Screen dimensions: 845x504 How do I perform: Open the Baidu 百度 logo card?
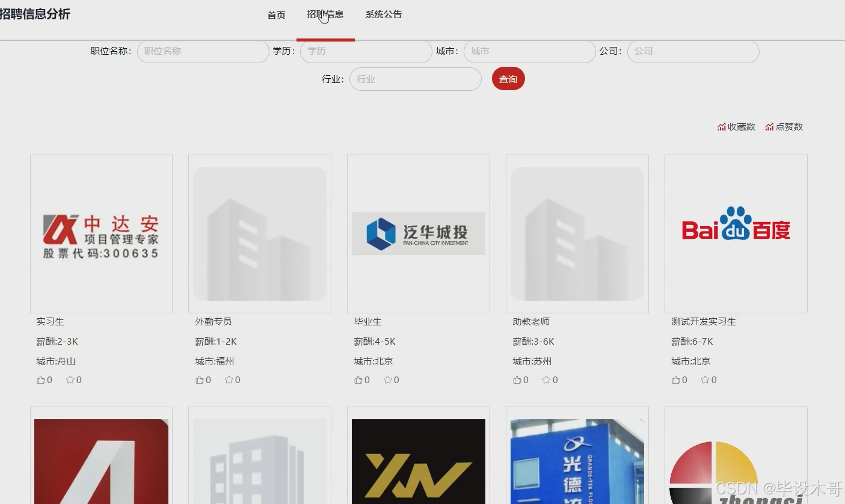[x=736, y=234]
